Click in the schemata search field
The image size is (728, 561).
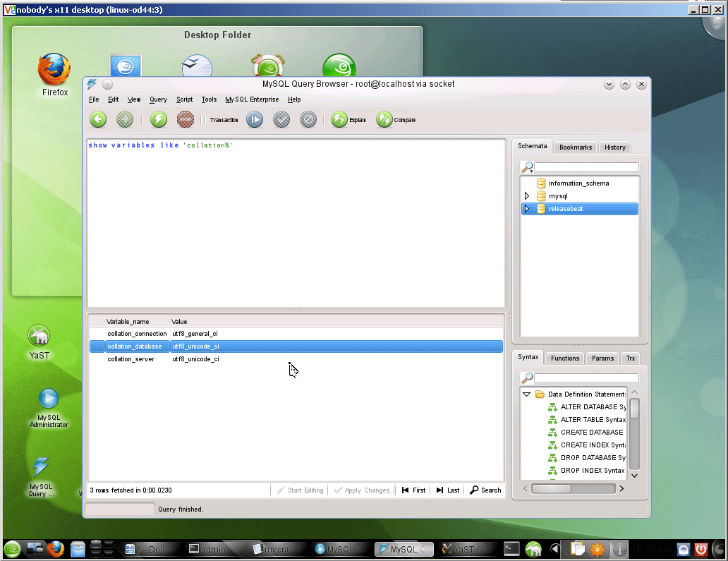point(586,167)
